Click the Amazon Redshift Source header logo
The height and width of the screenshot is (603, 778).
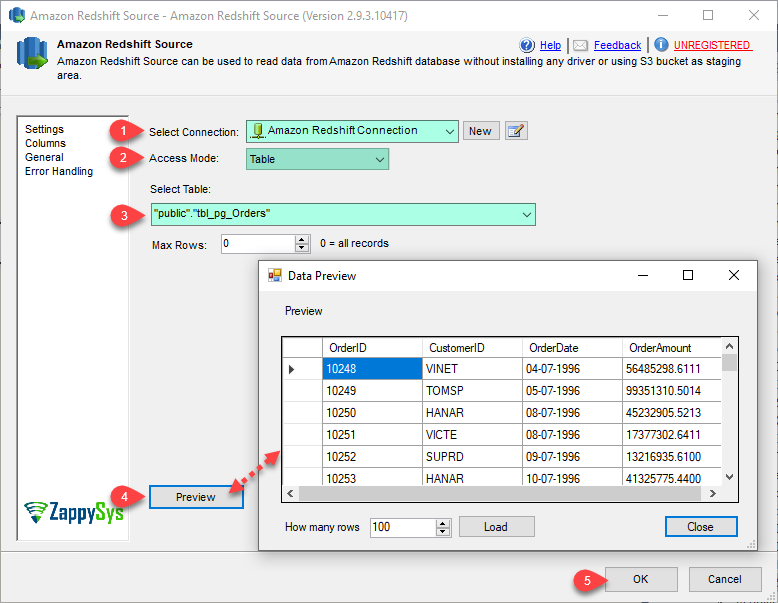(x=32, y=53)
